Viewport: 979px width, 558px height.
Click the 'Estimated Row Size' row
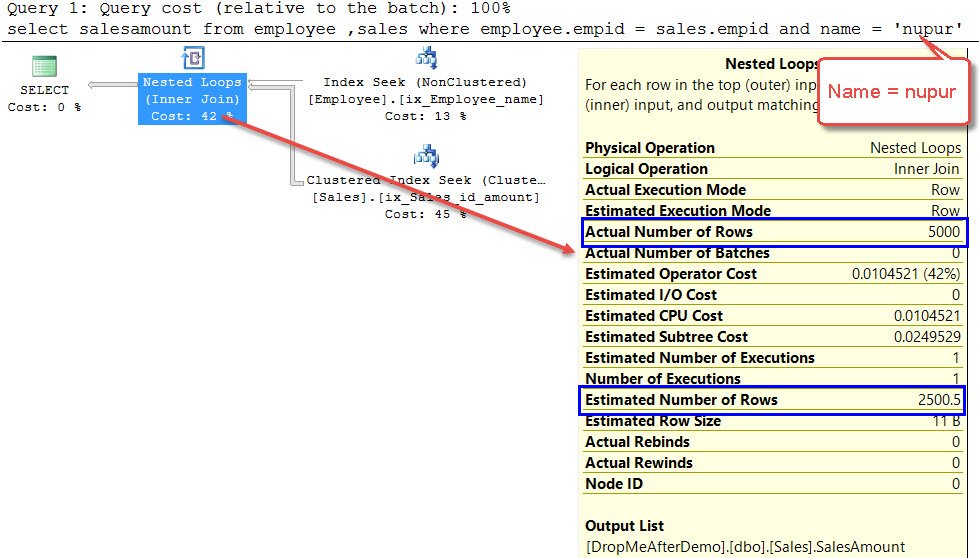(773, 421)
